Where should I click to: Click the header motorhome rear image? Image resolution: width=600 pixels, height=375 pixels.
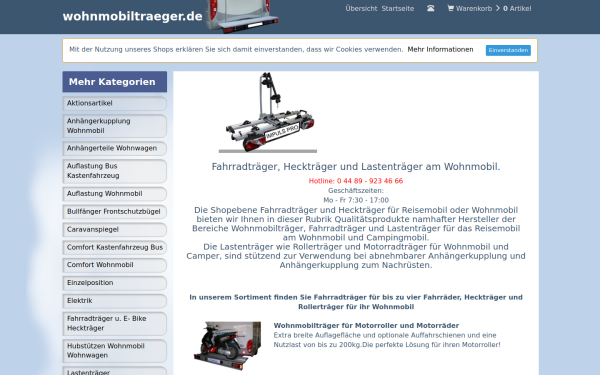[242, 16]
